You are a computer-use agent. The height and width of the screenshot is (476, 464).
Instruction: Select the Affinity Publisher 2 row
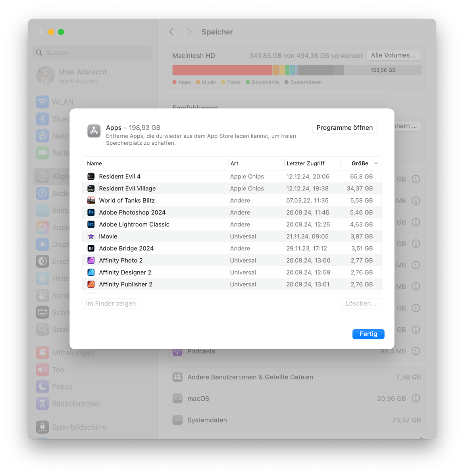pos(232,284)
